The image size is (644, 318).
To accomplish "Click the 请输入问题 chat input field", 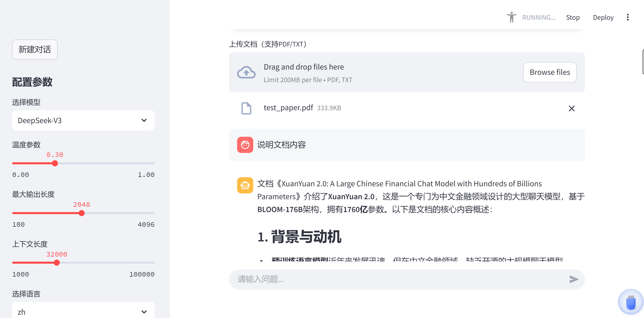I will (x=407, y=279).
